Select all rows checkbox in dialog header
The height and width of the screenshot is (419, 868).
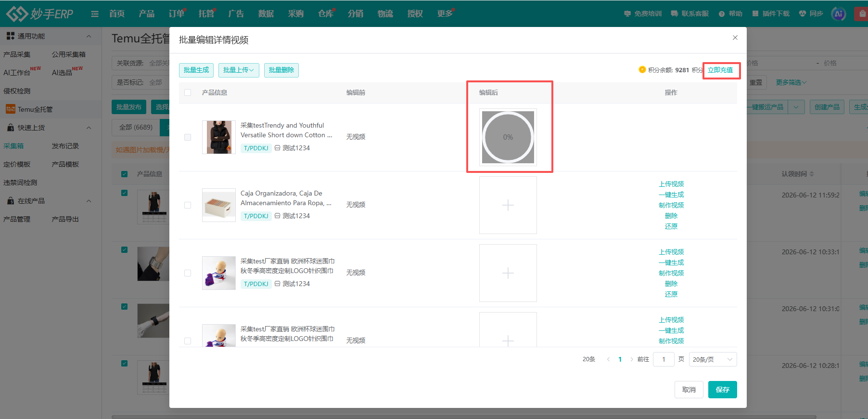point(188,92)
